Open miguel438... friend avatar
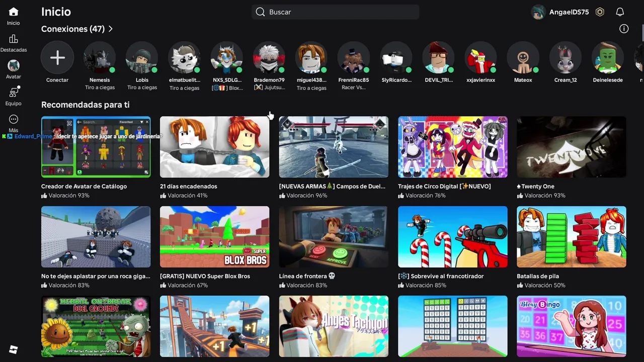 click(x=311, y=57)
